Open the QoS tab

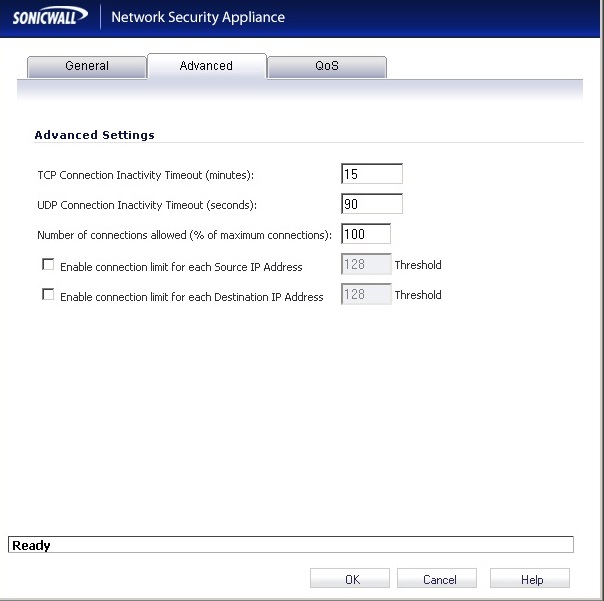(327, 67)
